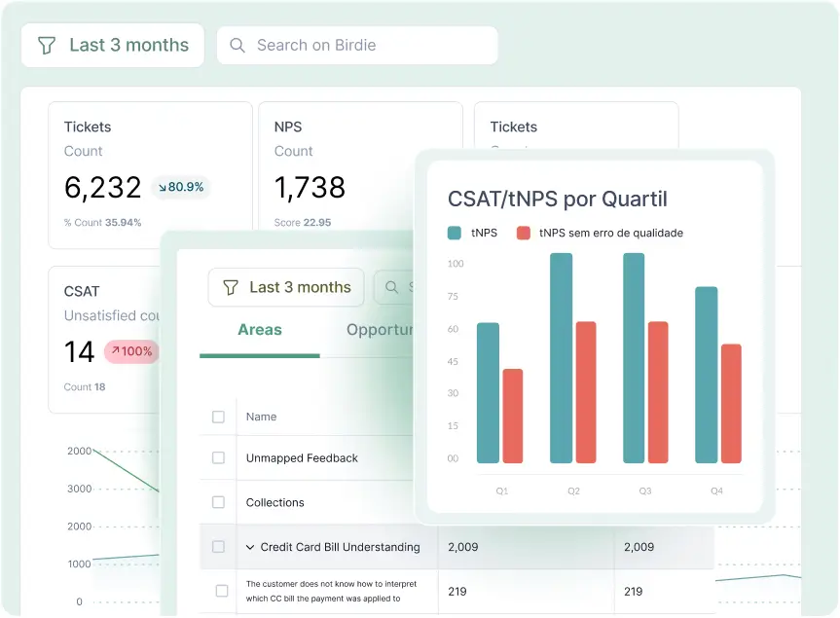Check the select-all checkbox in the Name header
The width and height of the screenshot is (840, 618).
tap(218, 416)
